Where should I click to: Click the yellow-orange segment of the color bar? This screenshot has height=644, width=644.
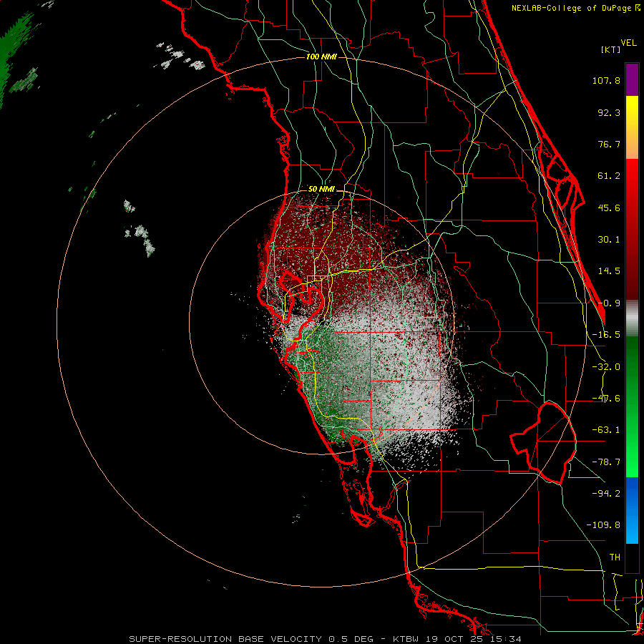632,127
